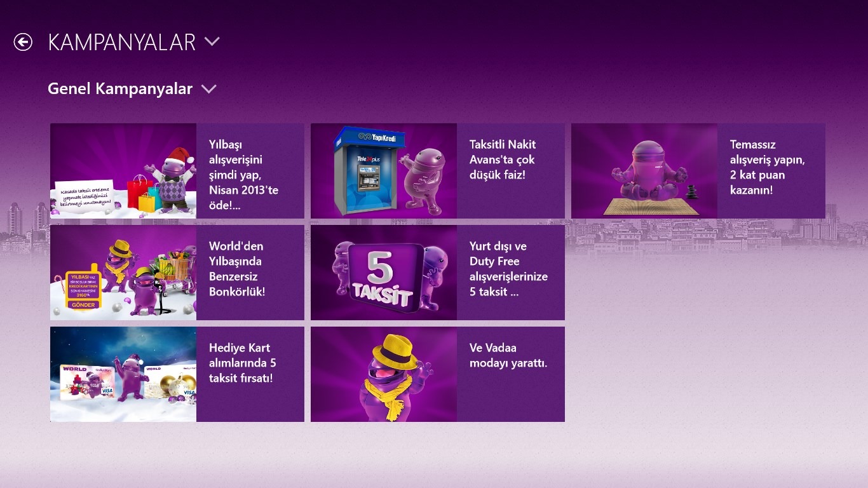The width and height of the screenshot is (868, 488).
Task: Open the Santa-hat mascot campaign image
Action: 123,171
